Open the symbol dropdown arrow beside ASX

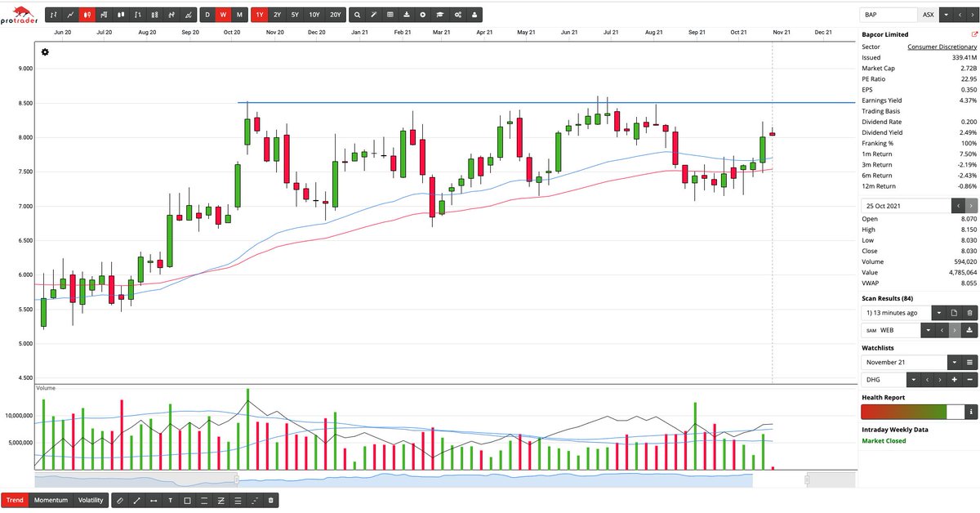946,15
